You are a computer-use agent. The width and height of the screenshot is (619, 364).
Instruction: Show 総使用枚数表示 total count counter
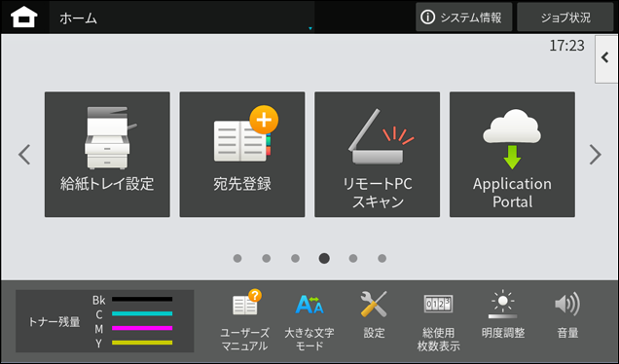coord(438,322)
